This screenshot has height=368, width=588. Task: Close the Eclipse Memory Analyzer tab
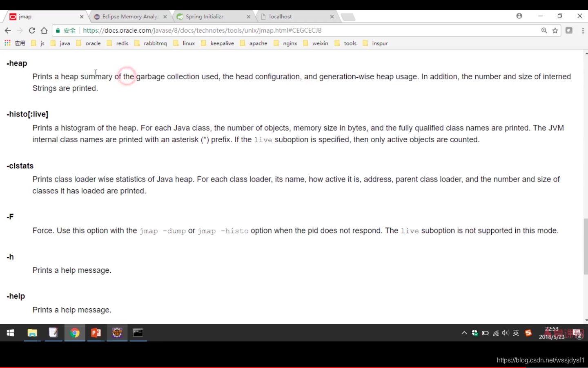click(165, 17)
